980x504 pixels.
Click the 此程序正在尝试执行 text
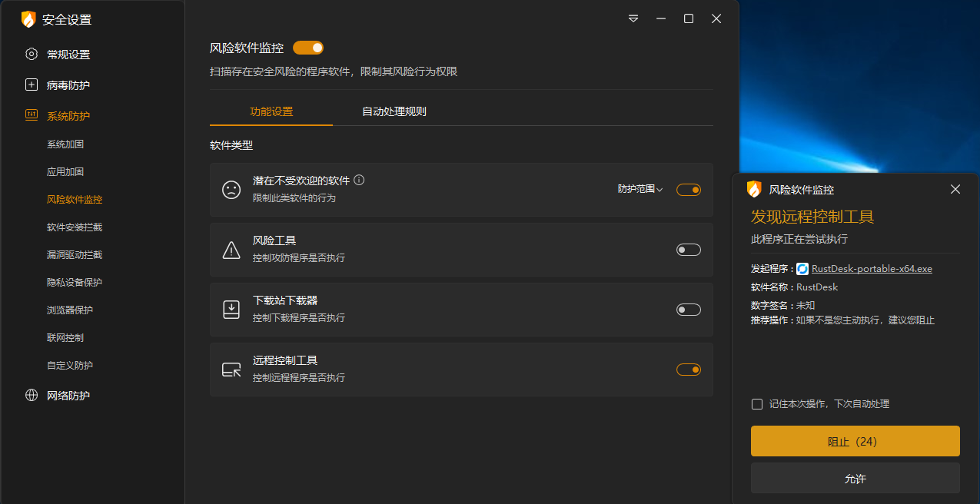[x=799, y=239]
